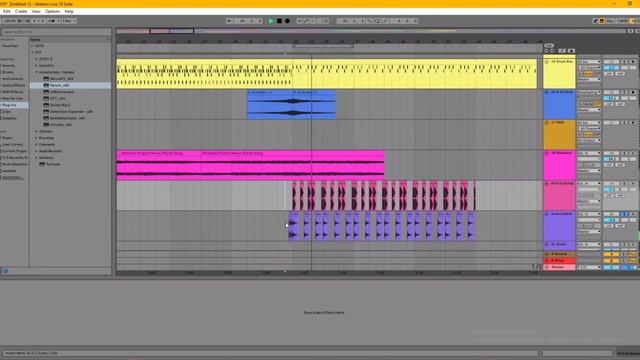Arm the 13 Drum Rack track for recording
The height and width of the screenshot is (360, 640).
pos(633,62)
